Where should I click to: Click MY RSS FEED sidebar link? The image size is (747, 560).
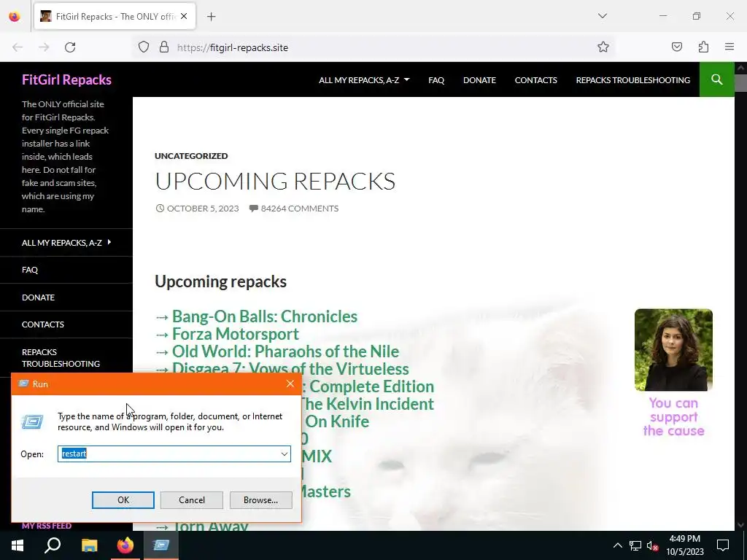47,526
